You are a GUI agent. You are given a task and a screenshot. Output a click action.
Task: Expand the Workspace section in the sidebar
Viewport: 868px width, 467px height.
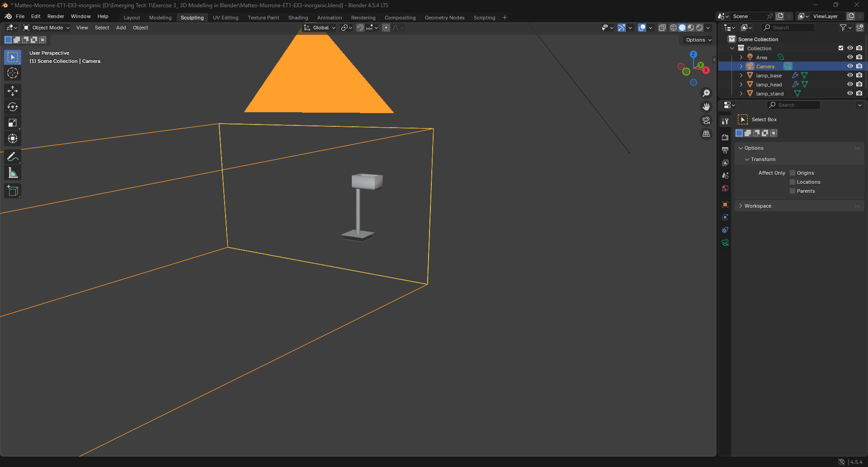(758, 206)
